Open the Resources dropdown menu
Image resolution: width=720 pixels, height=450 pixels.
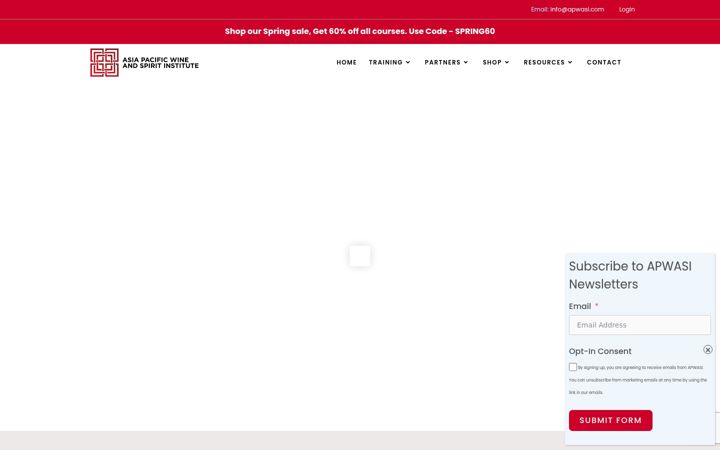(x=548, y=62)
